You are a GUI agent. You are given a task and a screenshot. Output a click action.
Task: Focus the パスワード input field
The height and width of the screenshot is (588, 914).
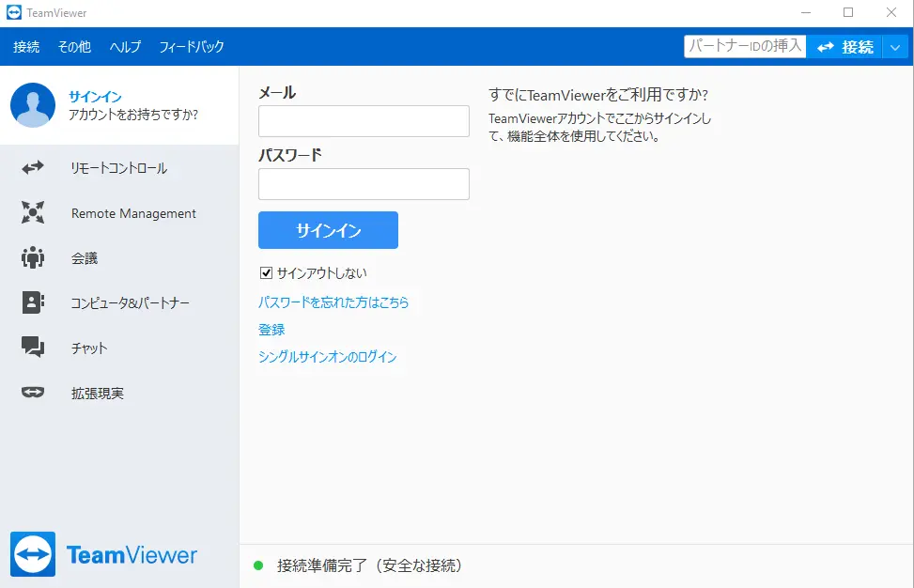[x=364, y=184]
